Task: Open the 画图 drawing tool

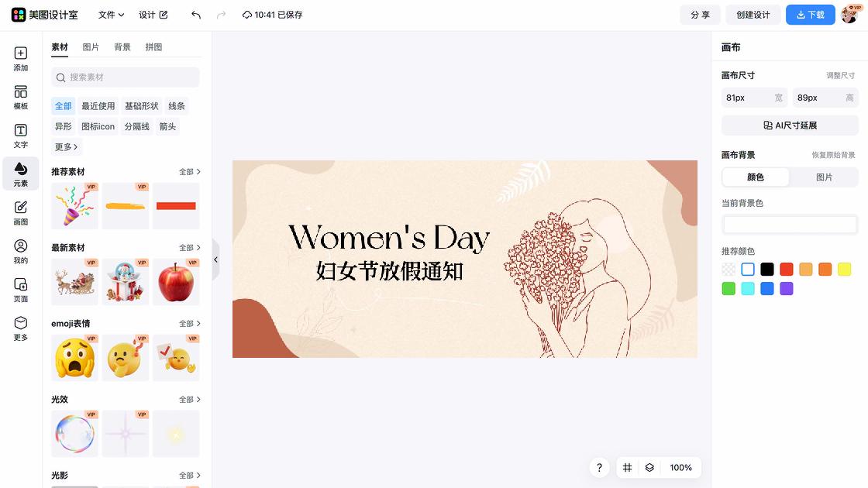Action: point(20,212)
